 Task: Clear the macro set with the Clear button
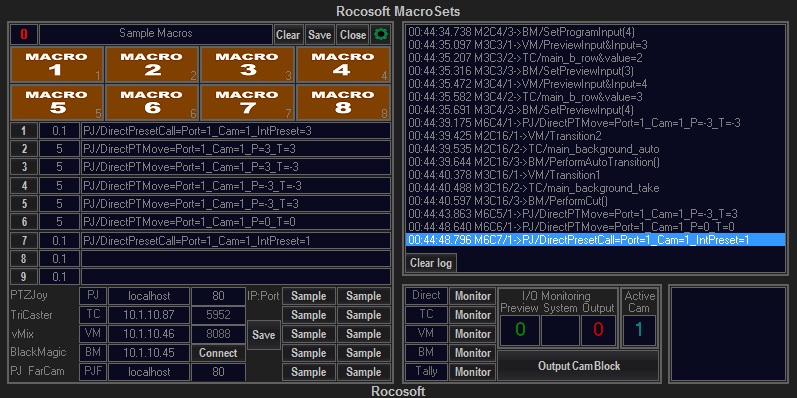(x=288, y=35)
